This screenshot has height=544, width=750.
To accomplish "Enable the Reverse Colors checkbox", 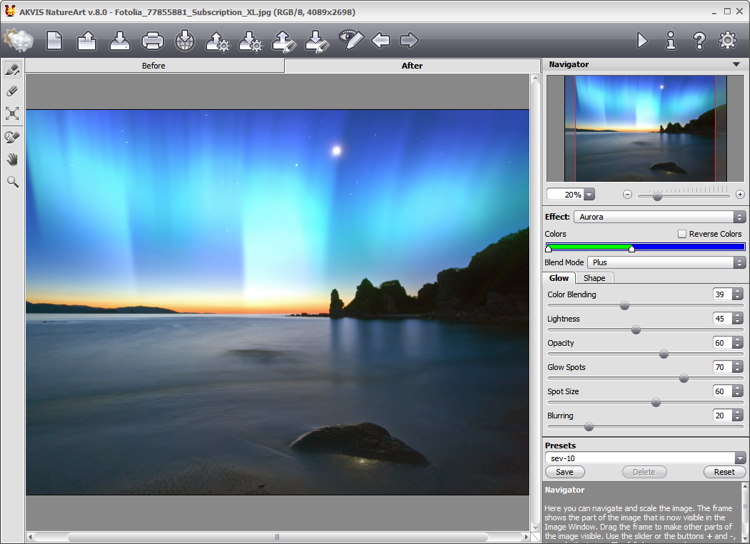I will click(682, 234).
